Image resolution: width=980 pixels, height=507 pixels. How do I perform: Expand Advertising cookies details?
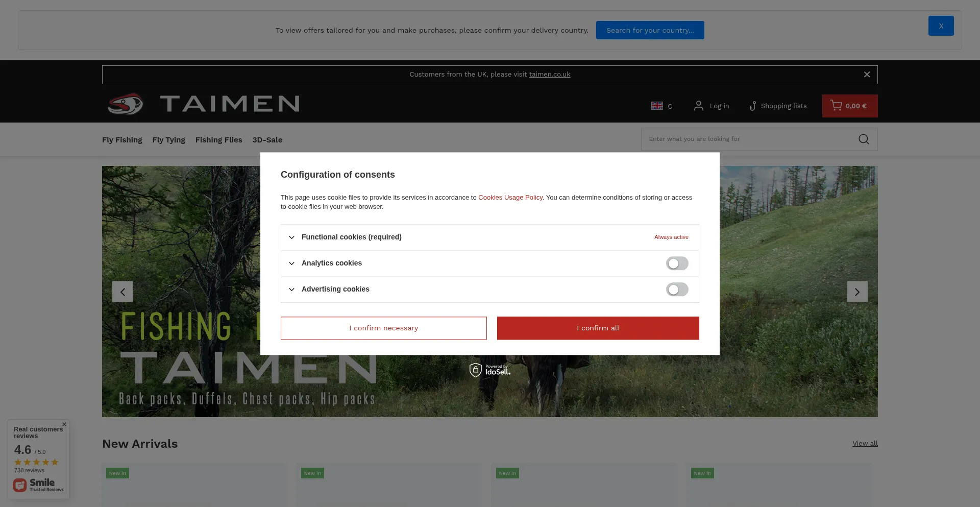(291, 289)
